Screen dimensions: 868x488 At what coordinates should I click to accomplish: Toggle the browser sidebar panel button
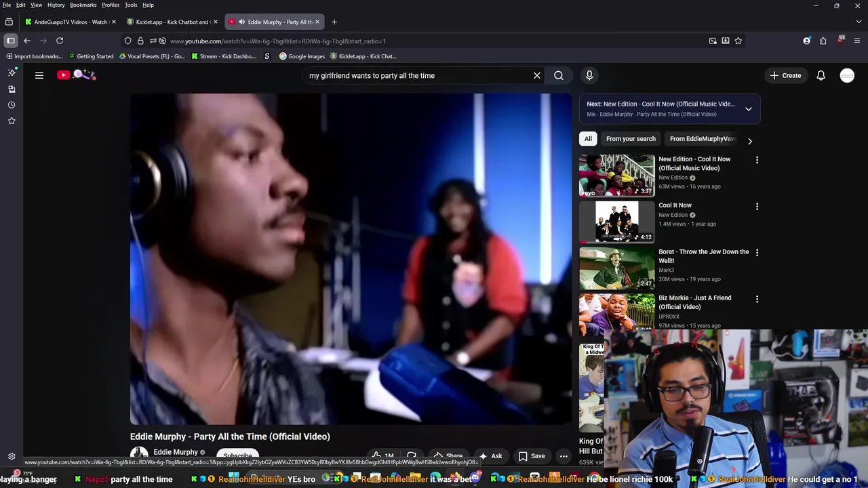point(11,41)
